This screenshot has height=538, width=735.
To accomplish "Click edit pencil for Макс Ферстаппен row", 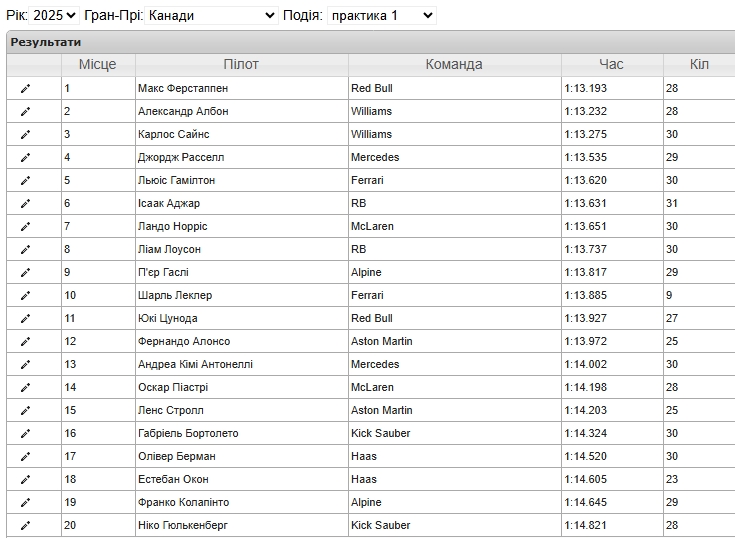I will [25, 88].
